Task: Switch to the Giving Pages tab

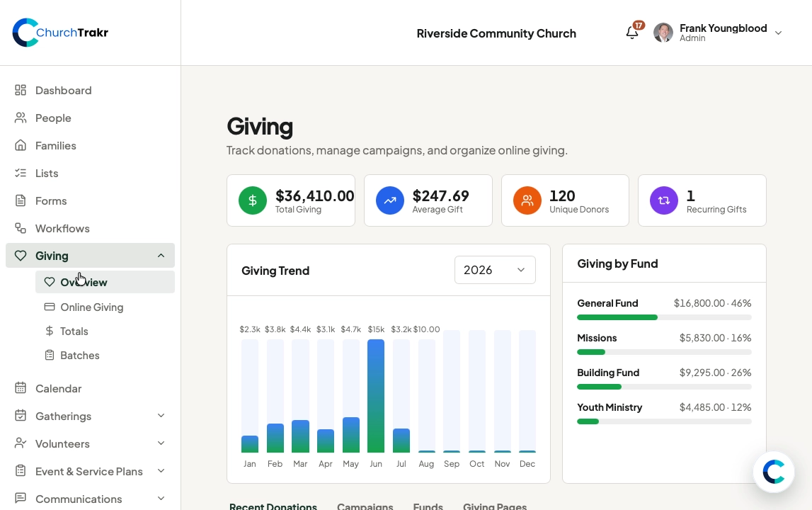Action: 495,506
